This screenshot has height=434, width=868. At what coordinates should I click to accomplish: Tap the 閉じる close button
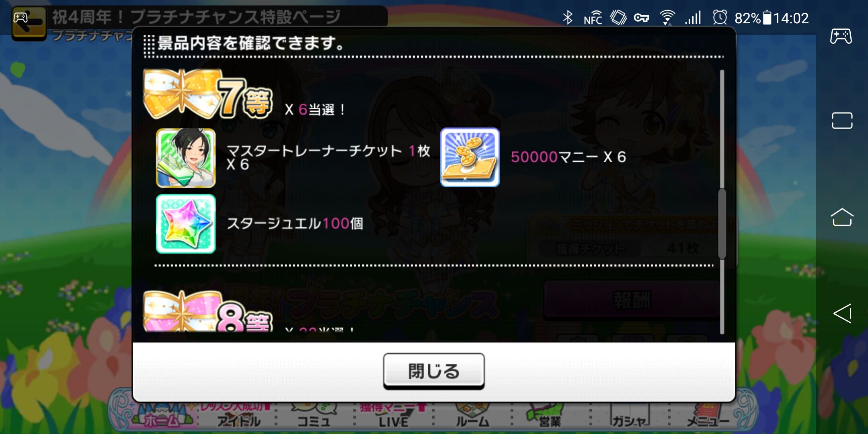coord(433,371)
